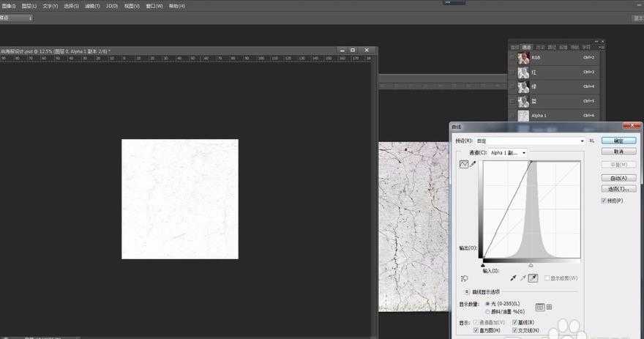Select the curve point editing tool
The width and height of the screenshot is (644, 339).
(x=463, y=164)
